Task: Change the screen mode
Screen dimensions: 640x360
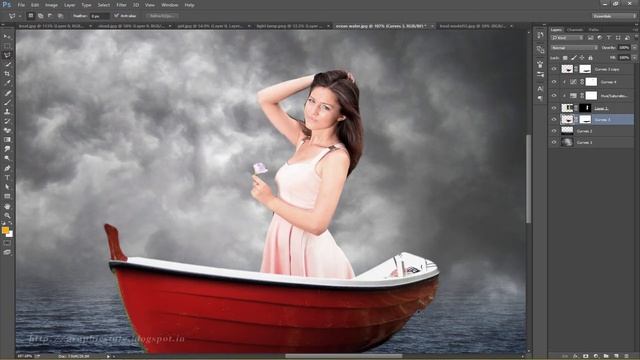Action: click(x=7, y=253)
